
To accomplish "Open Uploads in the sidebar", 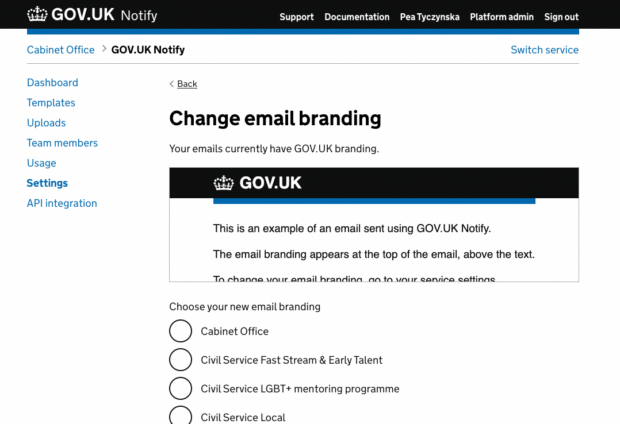I will tap(46, 123).
